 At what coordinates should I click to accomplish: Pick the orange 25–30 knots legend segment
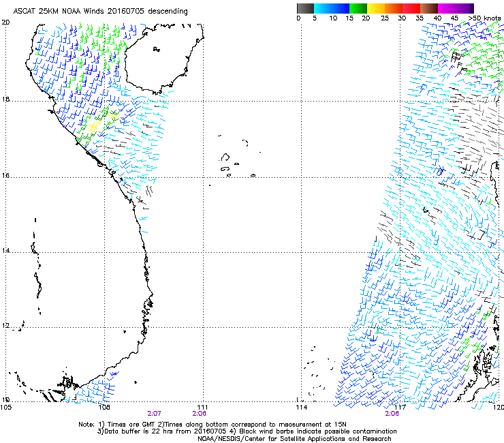[394, 8]
